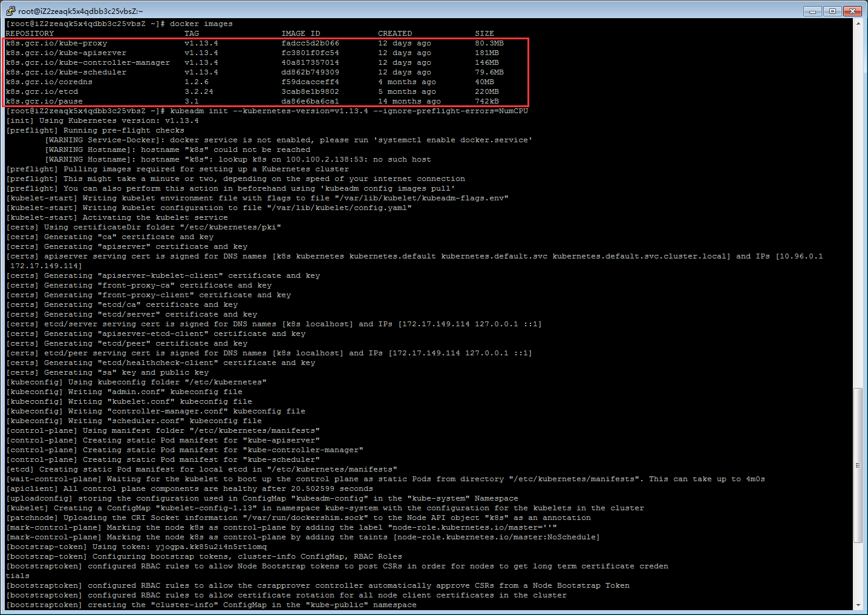
Task: Click the created value "4 months ago"
Action: tap(407, 82)
